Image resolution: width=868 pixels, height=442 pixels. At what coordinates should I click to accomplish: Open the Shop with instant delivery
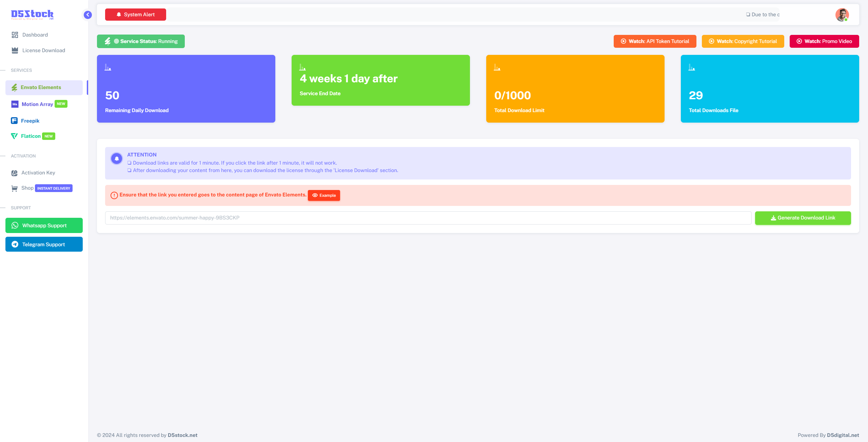click(x=27, y=188)
